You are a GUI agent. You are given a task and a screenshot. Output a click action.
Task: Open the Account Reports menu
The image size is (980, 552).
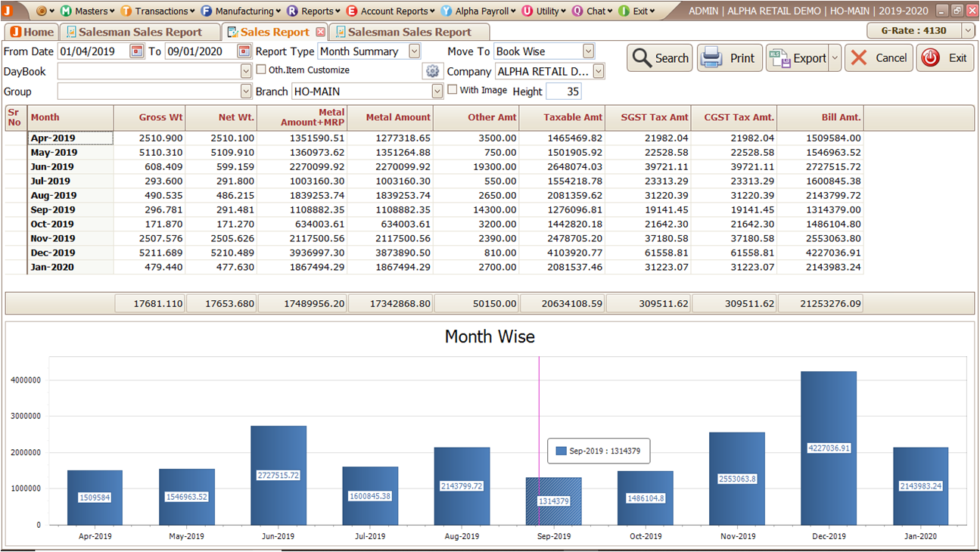(391, 11)
